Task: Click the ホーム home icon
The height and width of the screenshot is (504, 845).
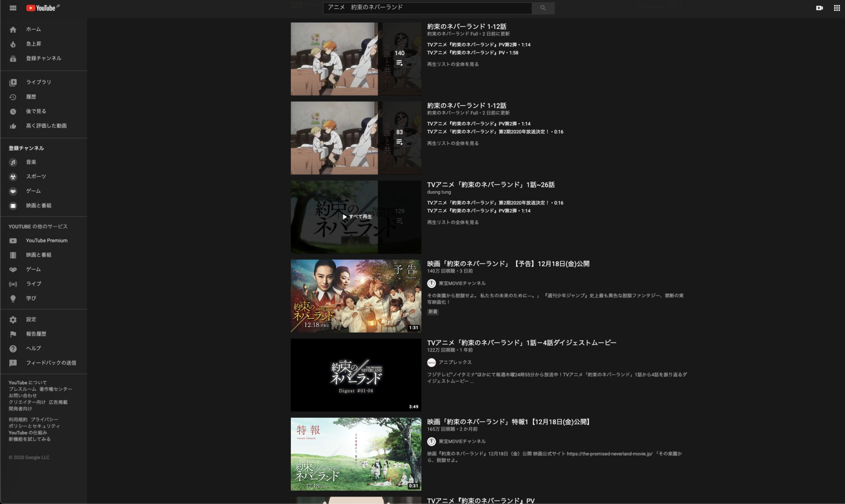Action: click(x=13, y=29)
